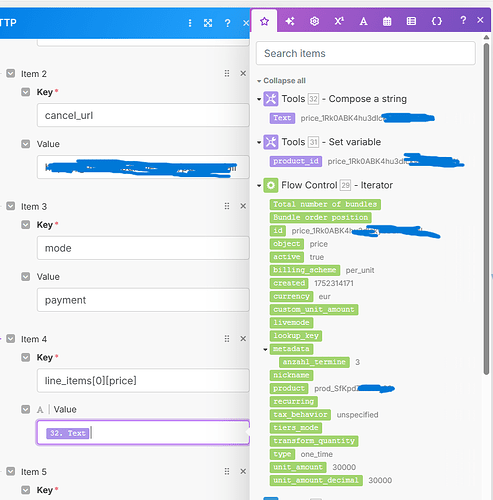Image resolution: width=493 pixels, height=500 pixels.
Task: Select the starred favorites tab
Action: pos(264,21)
